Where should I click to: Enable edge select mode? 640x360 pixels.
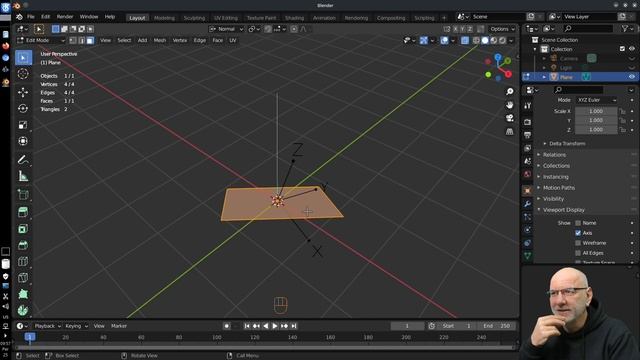(x=82, y=40)
